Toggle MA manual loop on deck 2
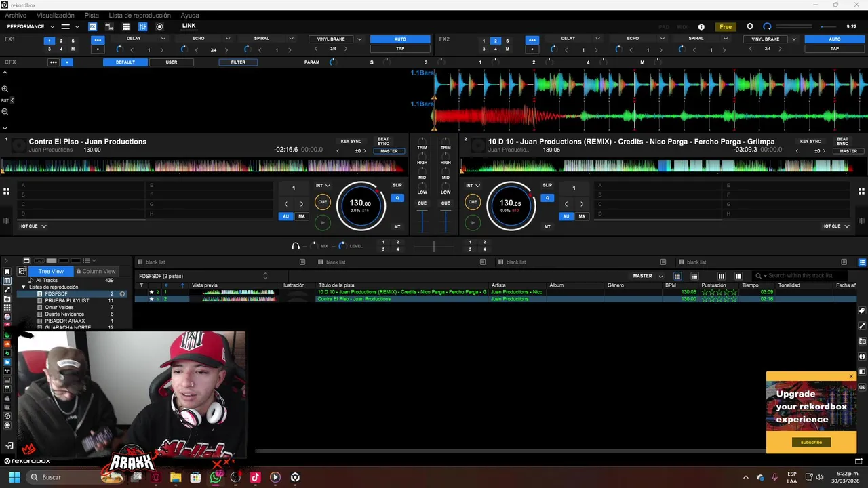Viewport: 868px width, 488px height. coord(582,216)
